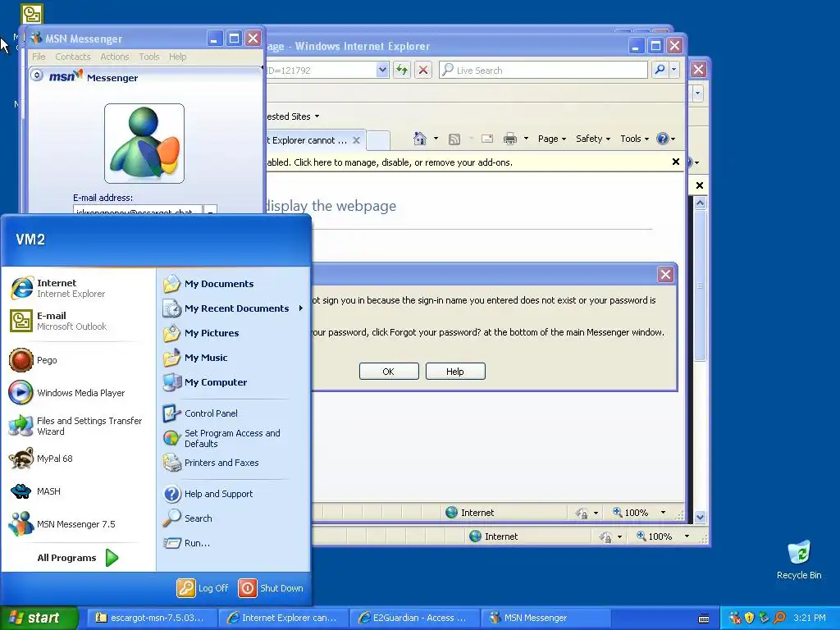The height and width of the screenshot is (630, 840).
Task: Click the Log Off button
Action: pyautogui.click(x=203, y=588)
